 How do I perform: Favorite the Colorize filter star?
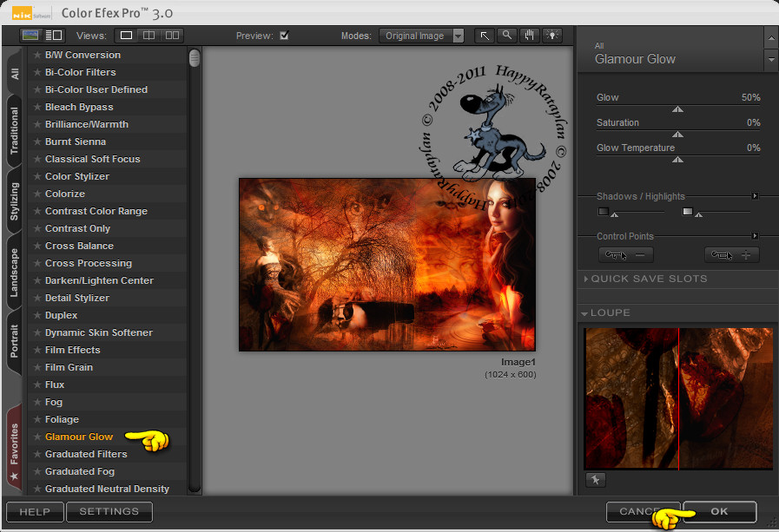pos(36,194)
